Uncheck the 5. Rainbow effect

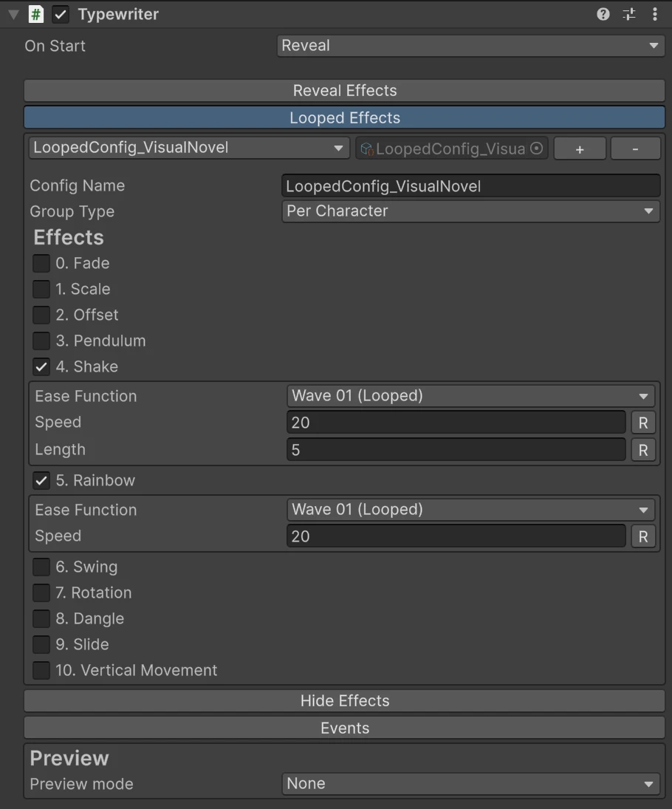[41, 480]
